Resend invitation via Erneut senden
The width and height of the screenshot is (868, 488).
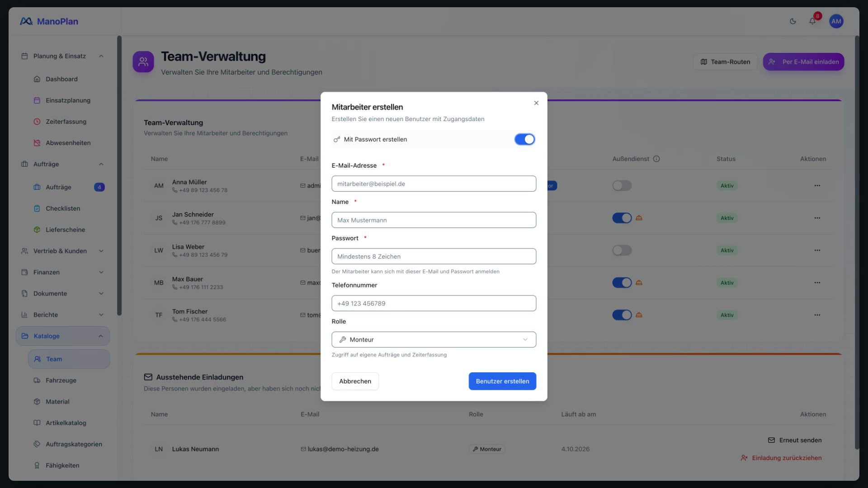[794, 440]
